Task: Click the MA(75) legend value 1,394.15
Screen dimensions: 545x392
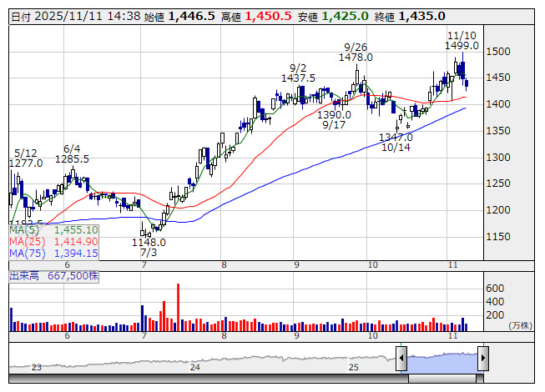Action: click(76, 254)
